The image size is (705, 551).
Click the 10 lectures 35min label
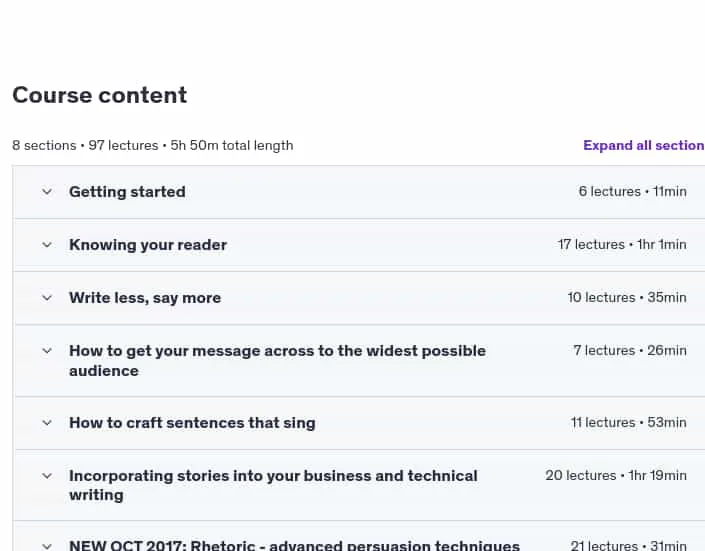pos(627,298)
